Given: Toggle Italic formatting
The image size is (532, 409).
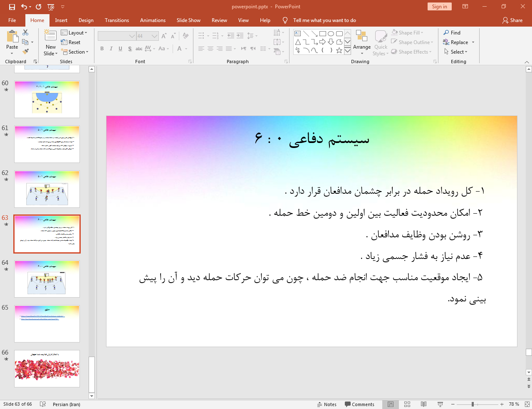Looking at the screenshot, I should tap(111, 49).
